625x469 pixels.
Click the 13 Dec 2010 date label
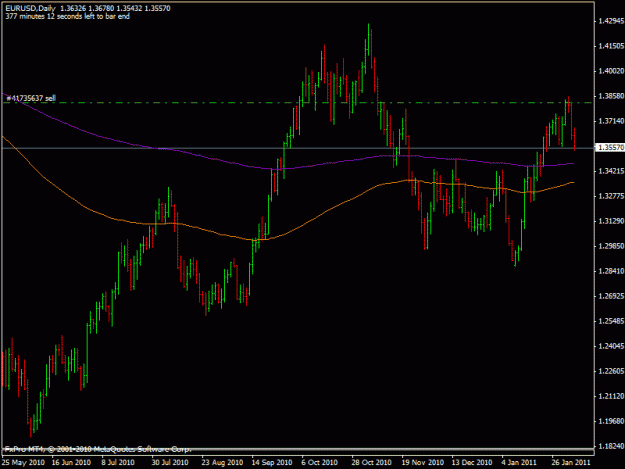(472, 463)
